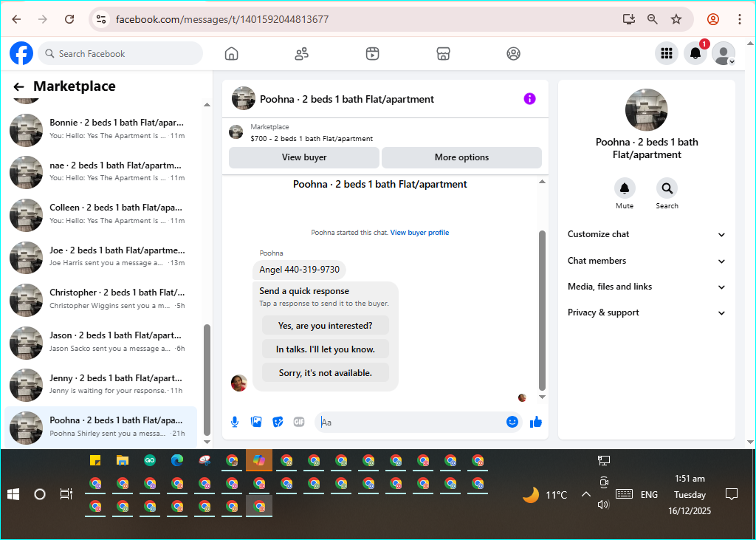The height and width of the screenshot is (540, 756).
Task: Expand the Chat members section
Action: click(646, 261)
